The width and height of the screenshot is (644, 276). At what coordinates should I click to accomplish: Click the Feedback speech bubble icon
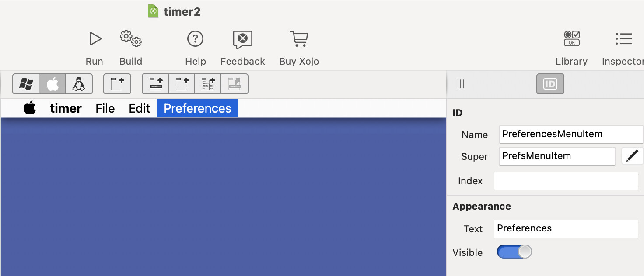(x=242, y=40)
